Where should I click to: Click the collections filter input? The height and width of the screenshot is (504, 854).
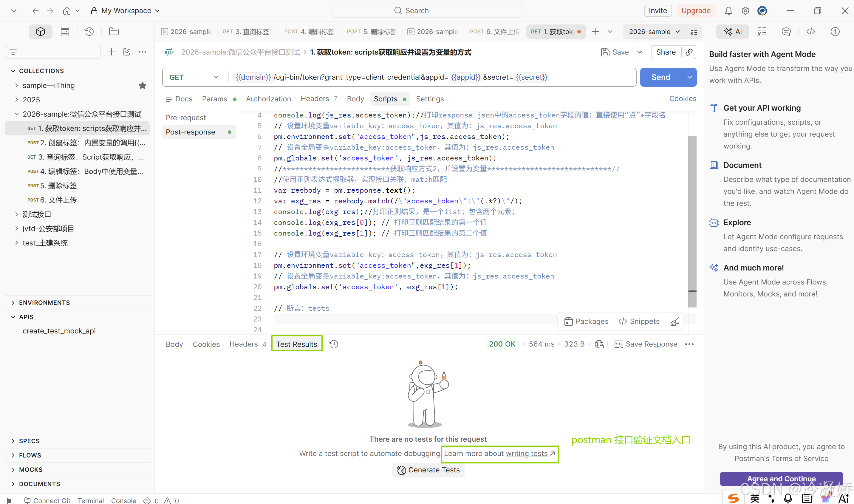click(53, 52)
